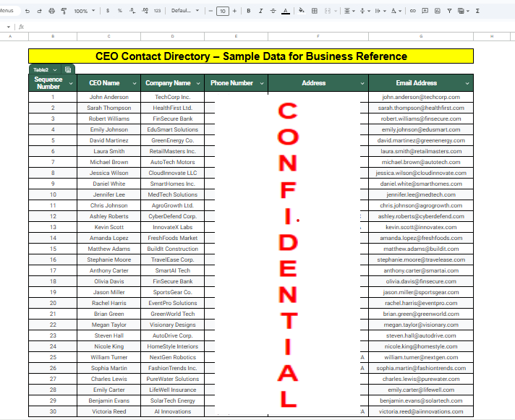
Task: Select cell 'SmartAI Tech'
Action: point(172,270)
